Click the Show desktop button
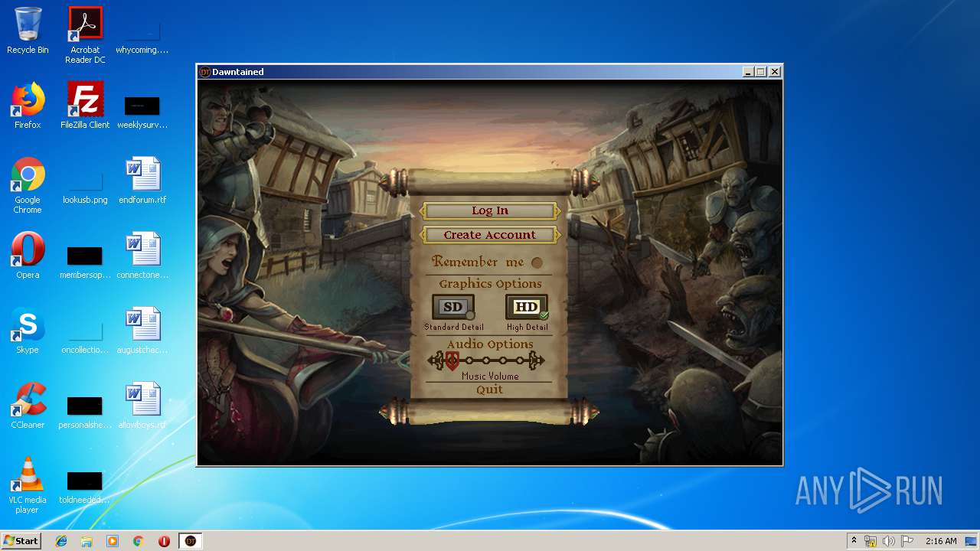The height and width of the screenshot is (551, 980). [972, 541]
